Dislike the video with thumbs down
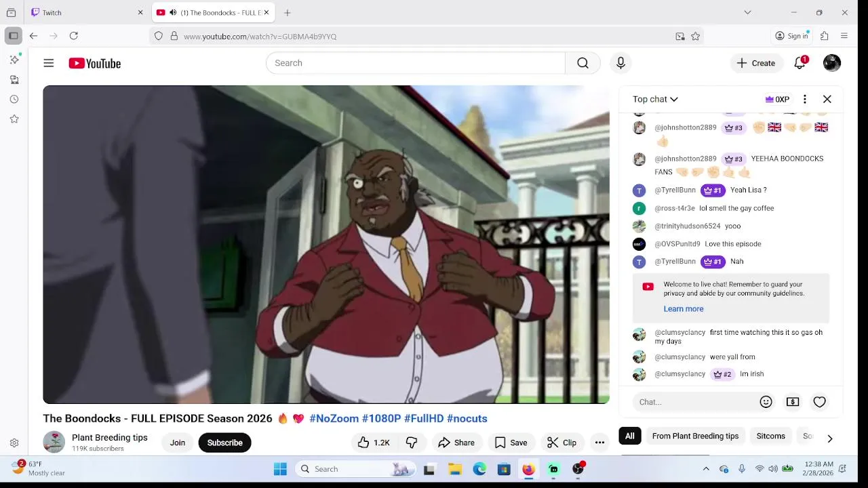868x488 pixels. tap(412, 443)
